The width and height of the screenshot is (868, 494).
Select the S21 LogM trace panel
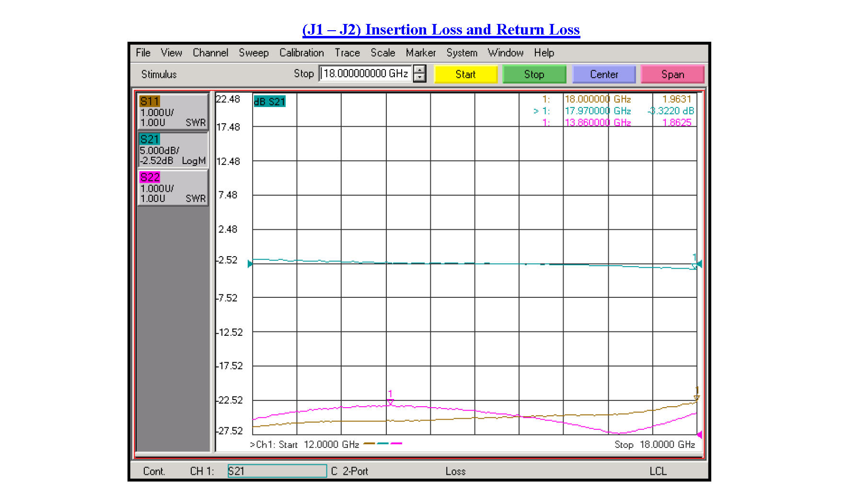point(173,150)
